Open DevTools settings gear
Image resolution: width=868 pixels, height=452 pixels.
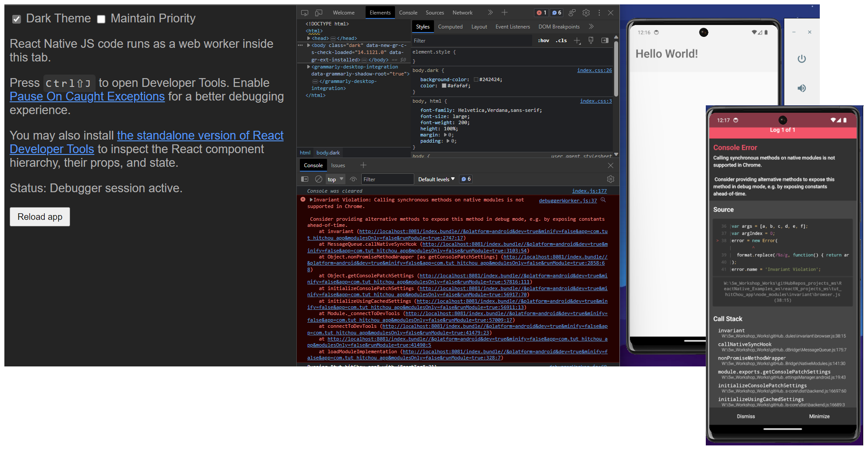587,12
